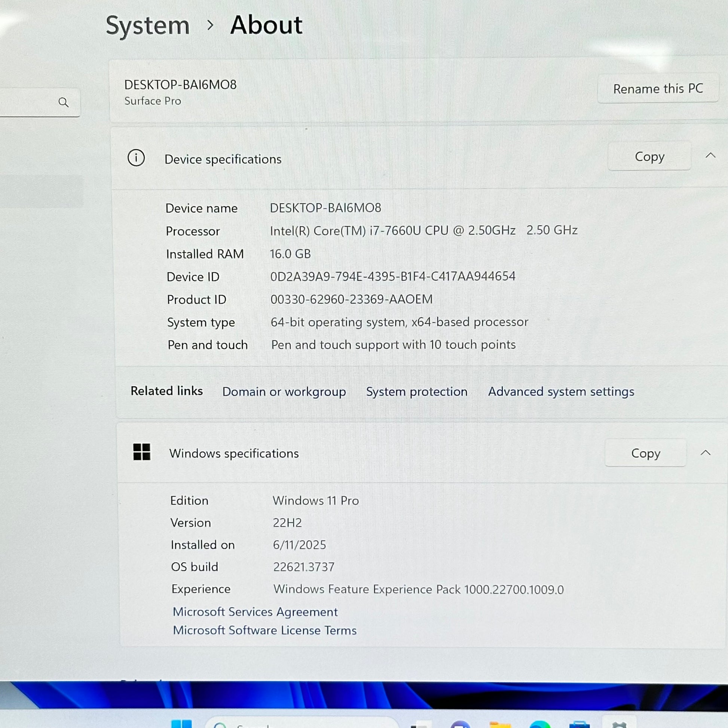
Task: Click the Product ID label
Action: pyautogui.click(x=197, y=300)
